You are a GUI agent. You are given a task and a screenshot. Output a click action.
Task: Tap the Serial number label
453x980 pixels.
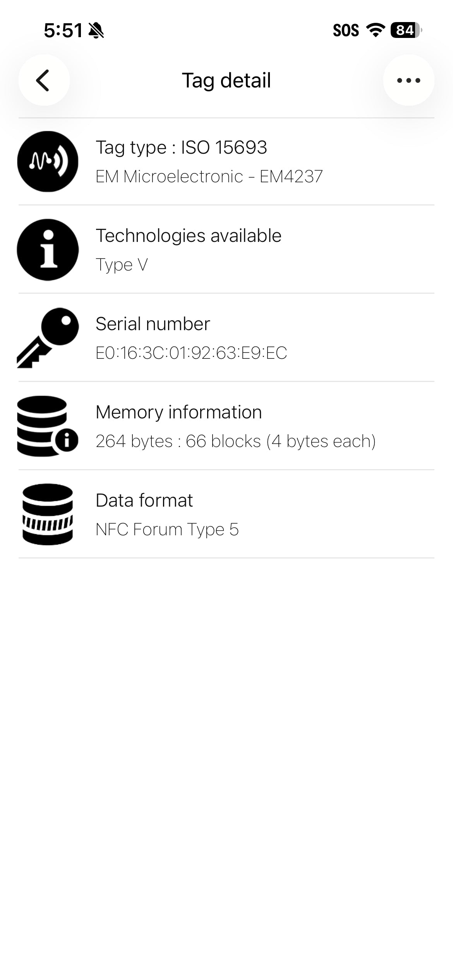click(x=153, y=324)
